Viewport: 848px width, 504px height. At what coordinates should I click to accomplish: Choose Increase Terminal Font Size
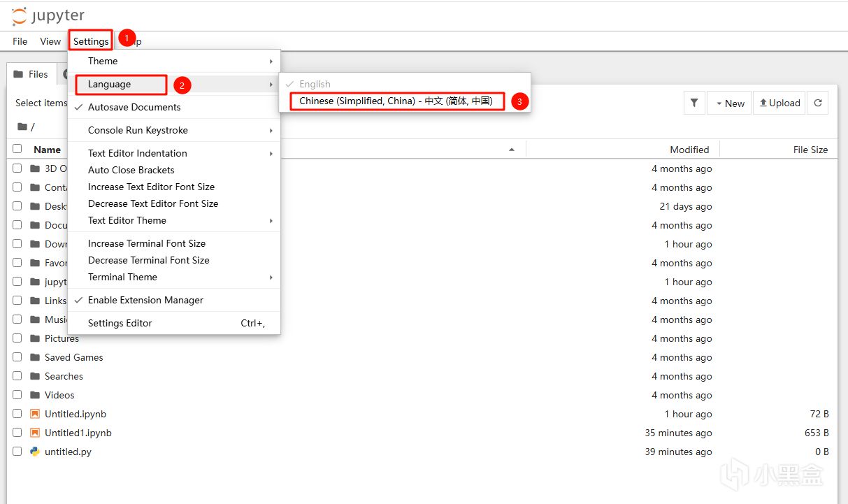(174, 243)
